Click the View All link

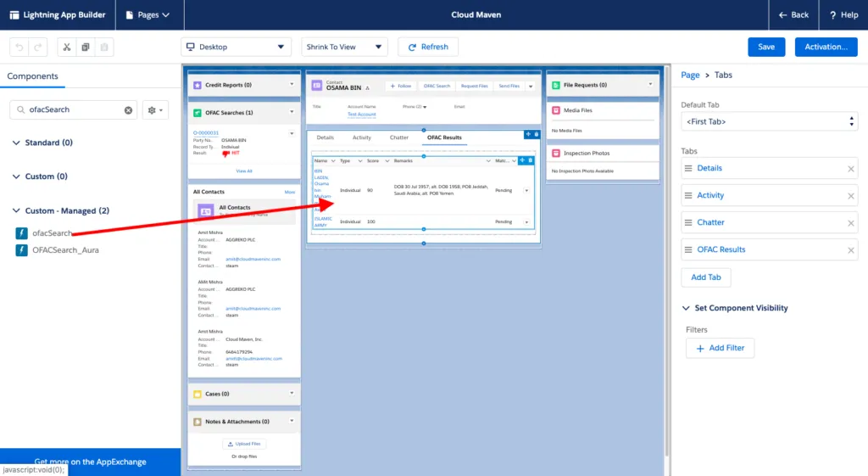point(244,171)
